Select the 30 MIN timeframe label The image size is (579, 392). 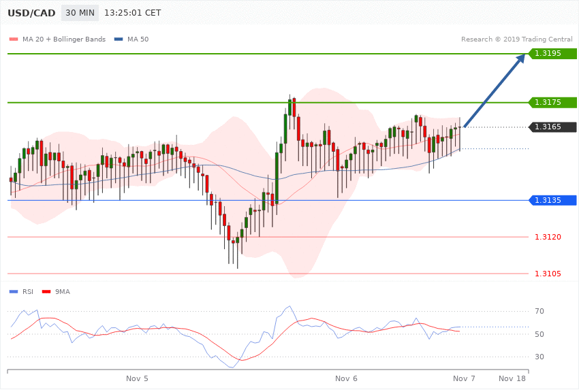click(80, 13)
